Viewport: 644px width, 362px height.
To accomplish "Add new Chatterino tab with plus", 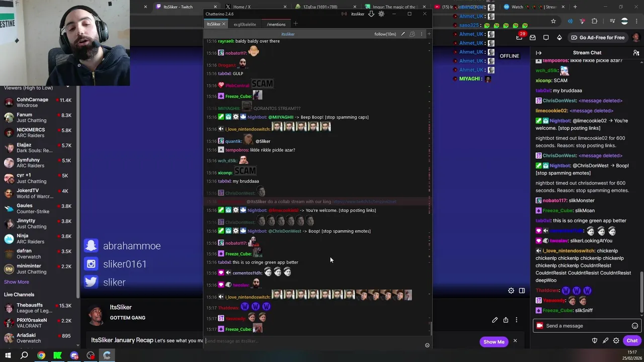I will [295, 24].
